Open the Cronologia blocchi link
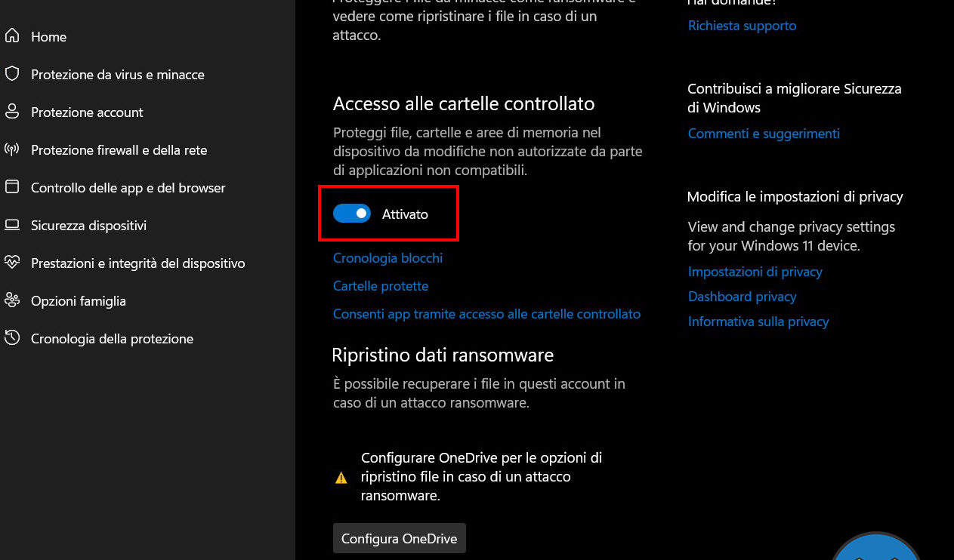The height and width of the screenshot is (560, 954). 387,258
